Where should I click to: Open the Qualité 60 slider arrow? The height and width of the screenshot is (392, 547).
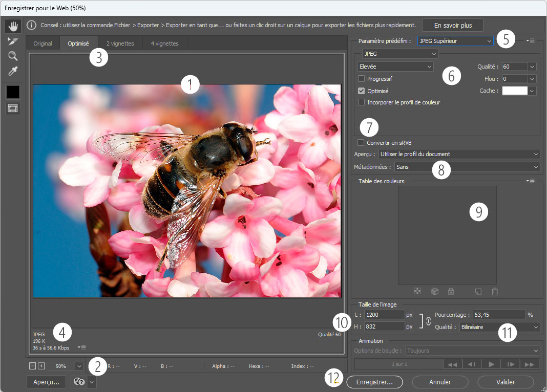[x=532, y=66]
